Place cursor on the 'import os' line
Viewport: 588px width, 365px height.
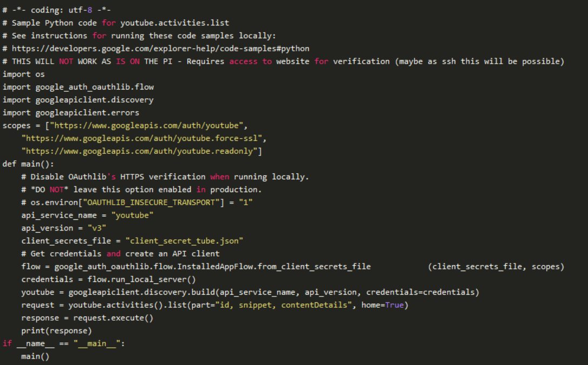point(24,74)
